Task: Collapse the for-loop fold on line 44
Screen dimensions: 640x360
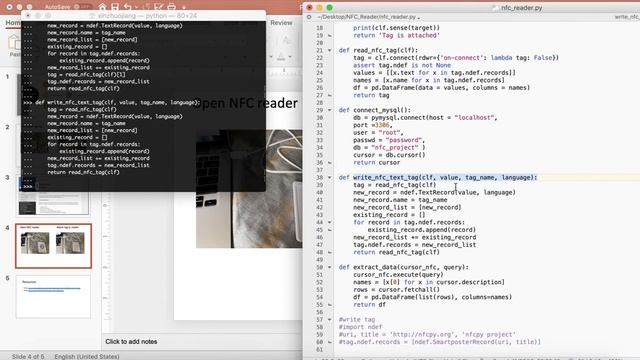Action: [330, 222]
